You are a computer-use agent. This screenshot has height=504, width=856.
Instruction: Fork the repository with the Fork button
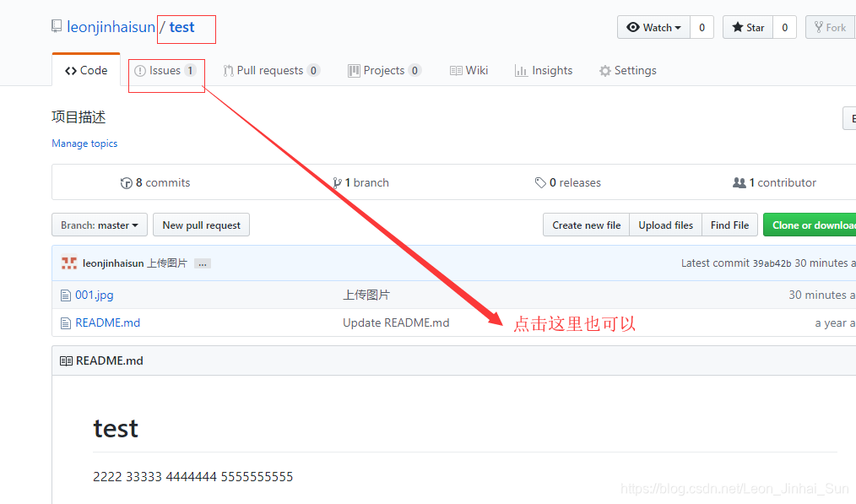point(831,27)
